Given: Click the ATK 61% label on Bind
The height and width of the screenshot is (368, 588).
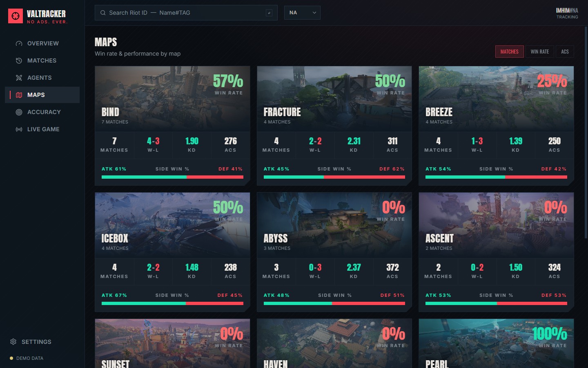Looking at the screenshot, I should (114, 169).
